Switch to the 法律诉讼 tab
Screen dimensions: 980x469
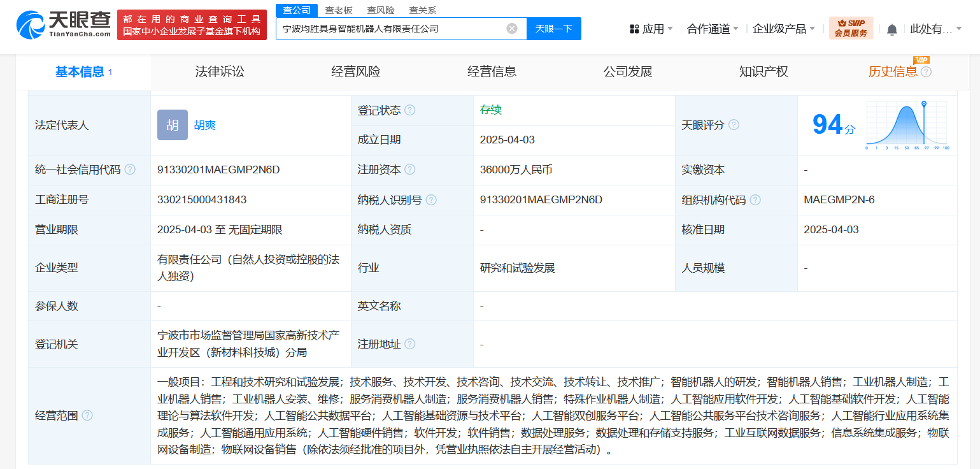click(x=220, y=72)
